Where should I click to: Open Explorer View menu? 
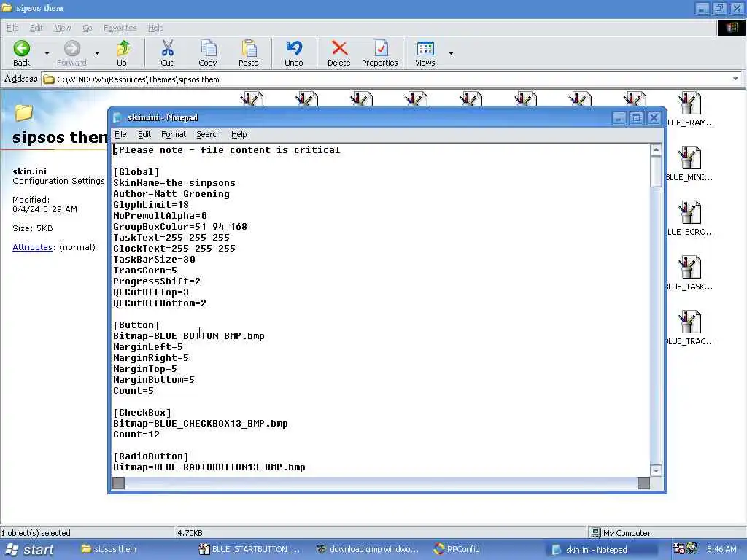coord(63,28)
